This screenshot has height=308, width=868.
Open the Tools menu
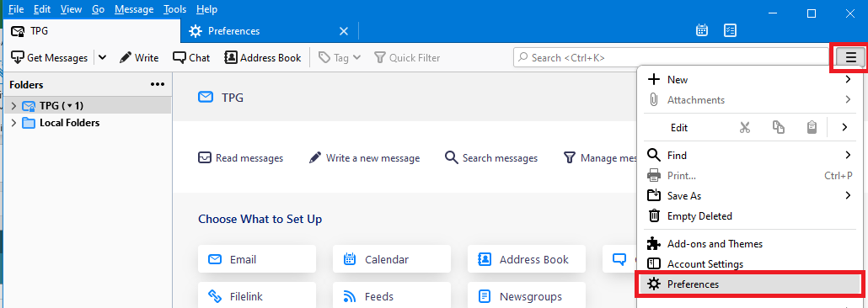pyautogui.click(x=175, y=9)
